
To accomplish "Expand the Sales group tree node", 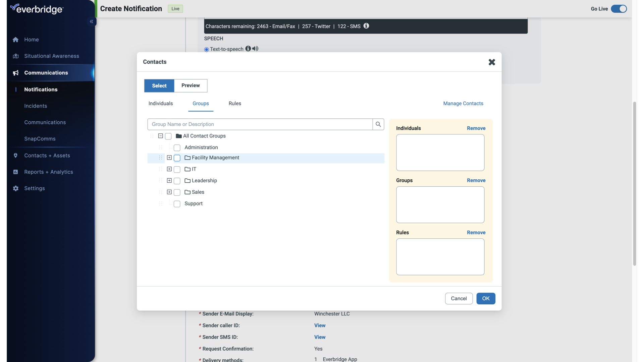I will pos(169,192).
